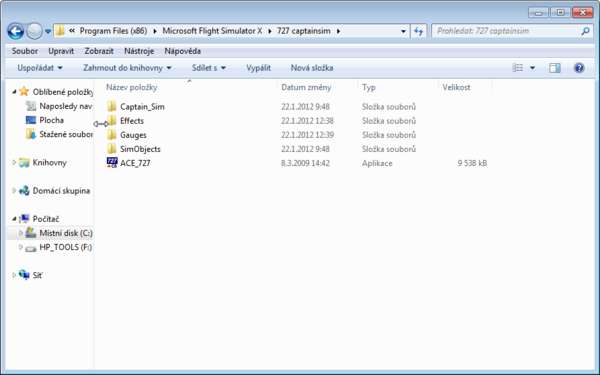Click date 8.3.2009 14:42
Image resolution: width=600 pixels, height=375 pixels.
[305, 163]
